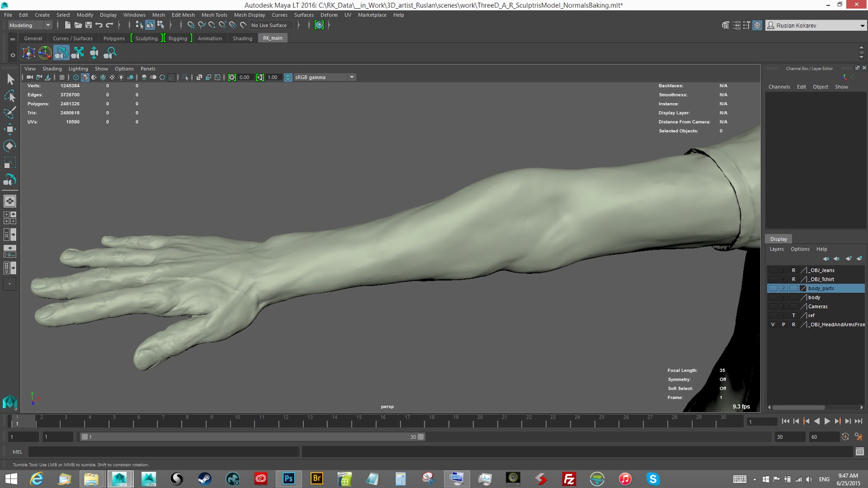Screen dimensions: 868x488
Task: Click the save scene floppy disk icon
Action: pyautogui.click(x=88, y=25)
